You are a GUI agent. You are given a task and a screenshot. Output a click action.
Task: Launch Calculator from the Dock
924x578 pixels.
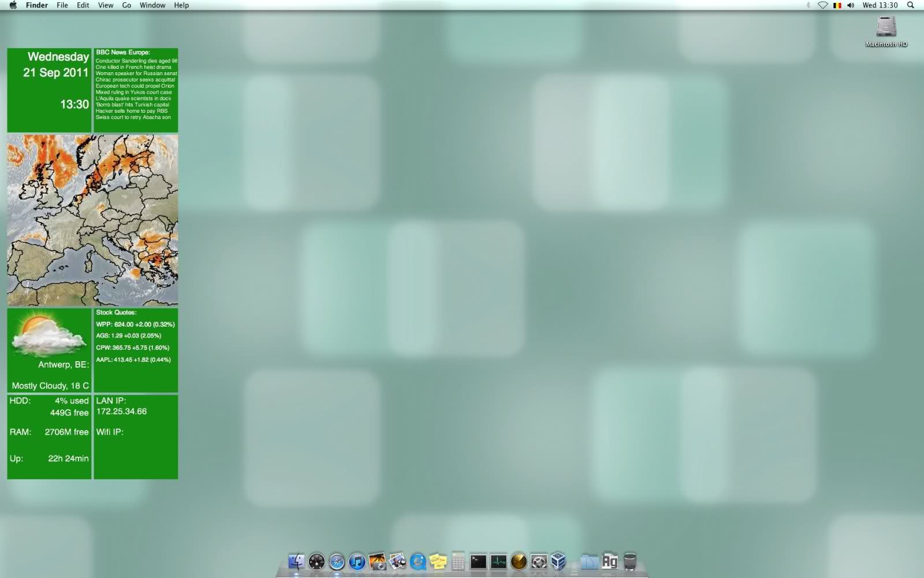tap(458, 561)
